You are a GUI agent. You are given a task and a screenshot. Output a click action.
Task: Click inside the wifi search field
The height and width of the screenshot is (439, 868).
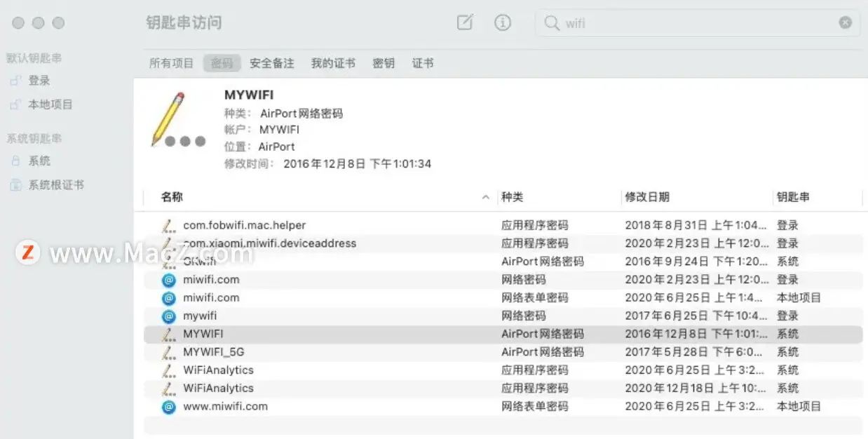coord(631,23)
